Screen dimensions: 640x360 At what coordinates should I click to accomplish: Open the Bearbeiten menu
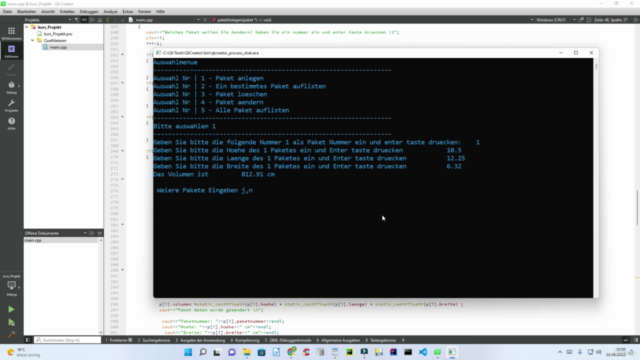click(x=27, y=12)
